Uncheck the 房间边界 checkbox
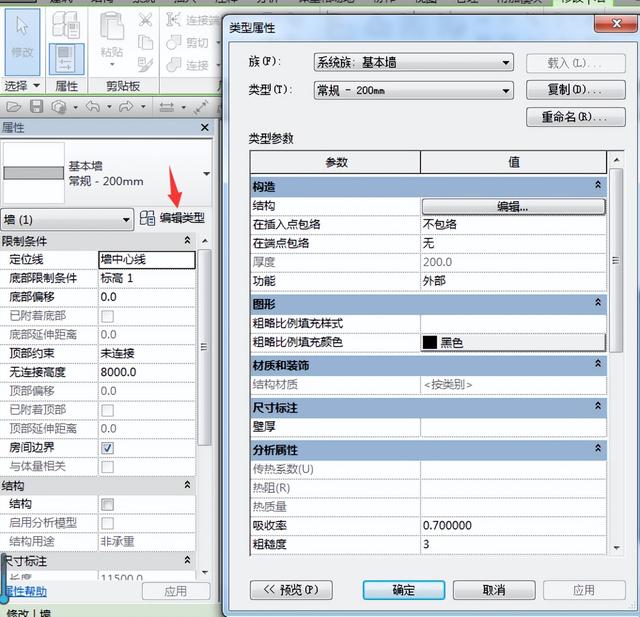Image resolution: width=640 pixels, height=617 pixels. coord(107,448)
